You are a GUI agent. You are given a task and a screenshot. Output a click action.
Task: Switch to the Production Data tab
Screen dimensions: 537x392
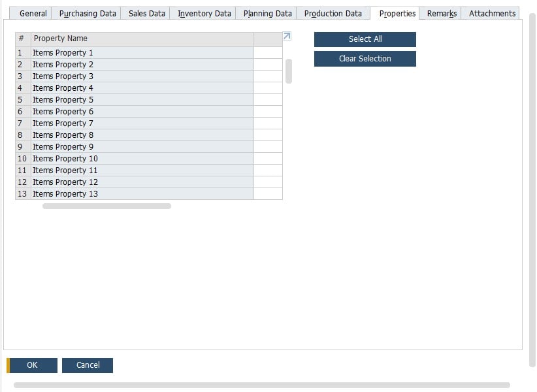(333, 12)
